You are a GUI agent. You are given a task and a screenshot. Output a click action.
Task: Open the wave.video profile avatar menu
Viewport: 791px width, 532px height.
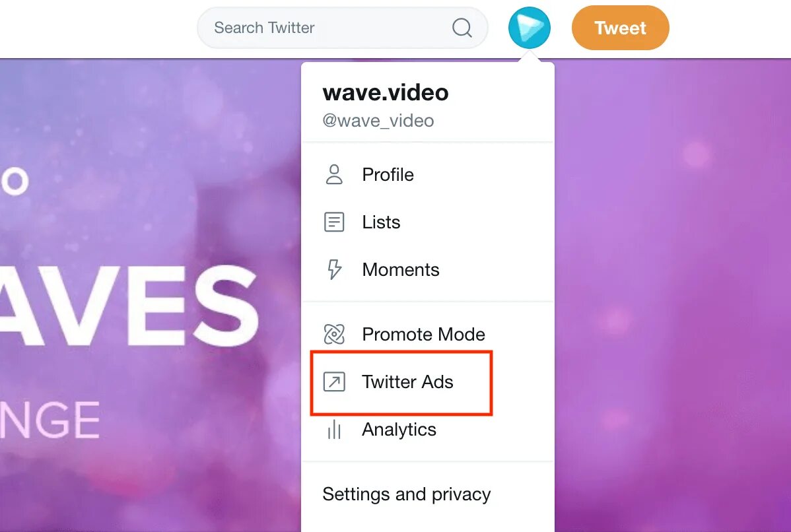point(529,28)
